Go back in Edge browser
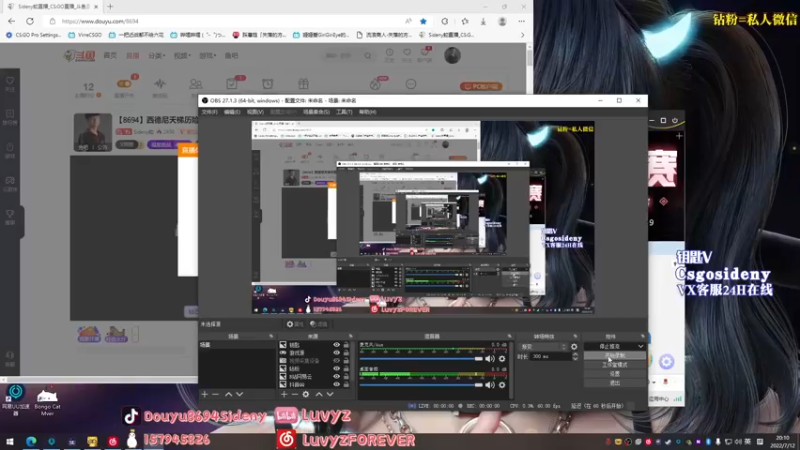 pyautogui.click(x=11, y=21)
